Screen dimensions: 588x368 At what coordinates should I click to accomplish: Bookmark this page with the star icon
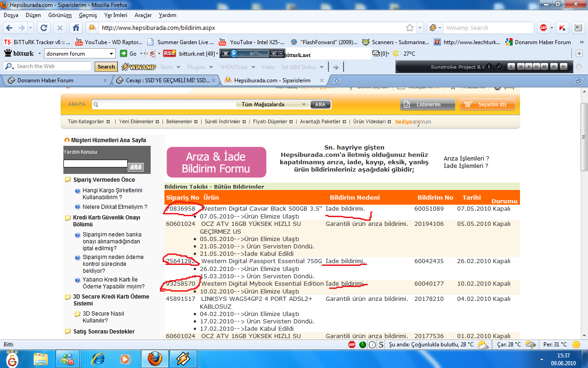409,28
